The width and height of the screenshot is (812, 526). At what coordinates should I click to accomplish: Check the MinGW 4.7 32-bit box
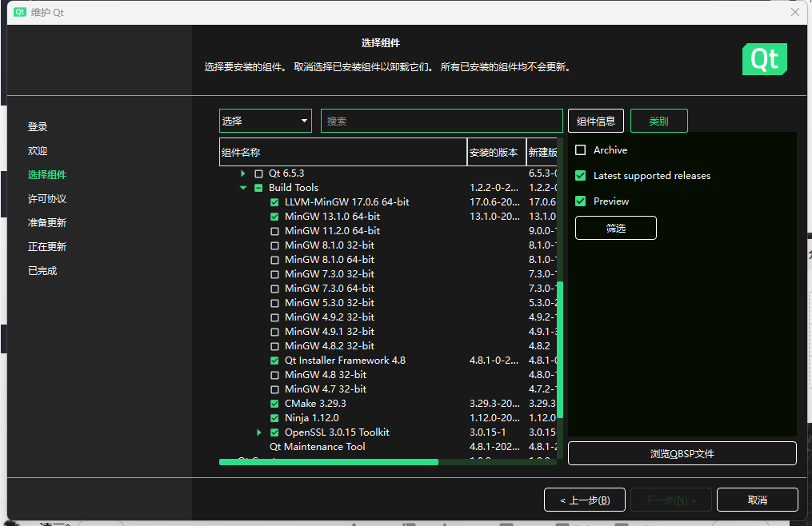274,389
